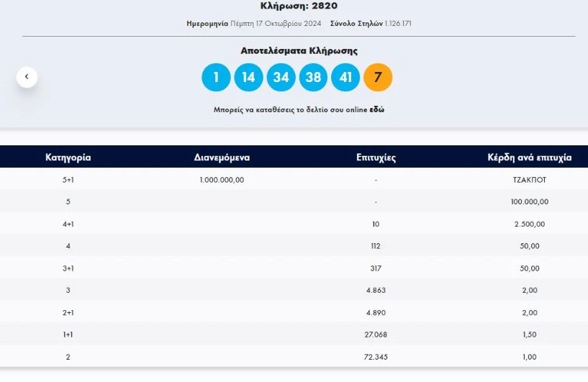
Task: Click the prize value 2.500,00
Action: (530, 224)
